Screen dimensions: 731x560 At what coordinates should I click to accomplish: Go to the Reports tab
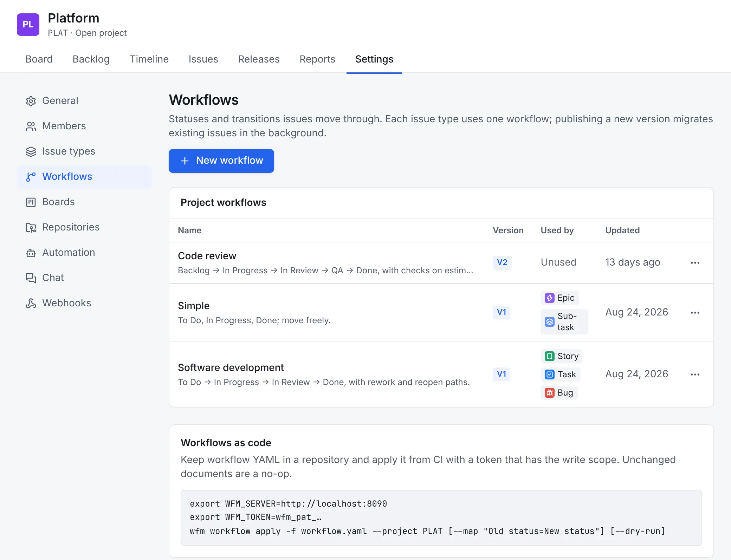tap(317, 59)
